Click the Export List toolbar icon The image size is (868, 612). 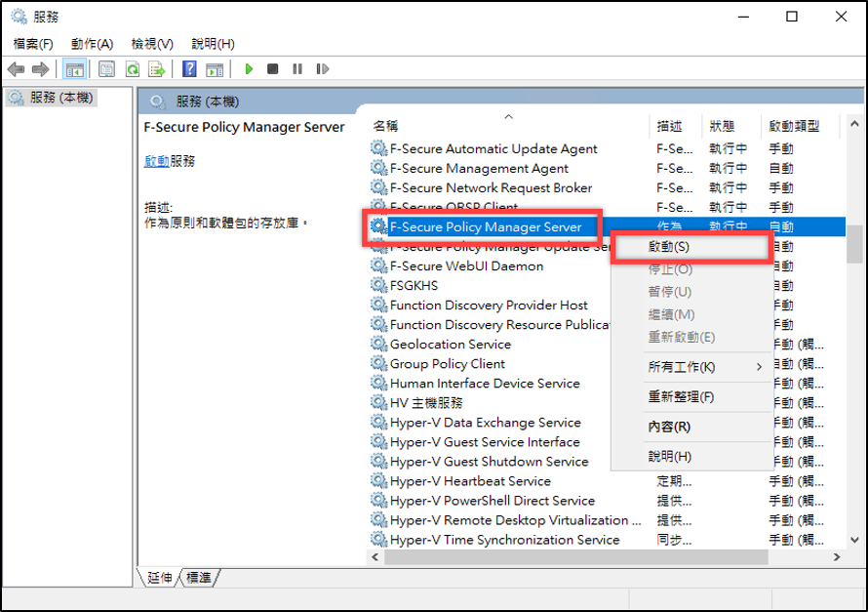pyautogui.click(x=157, y=69)
